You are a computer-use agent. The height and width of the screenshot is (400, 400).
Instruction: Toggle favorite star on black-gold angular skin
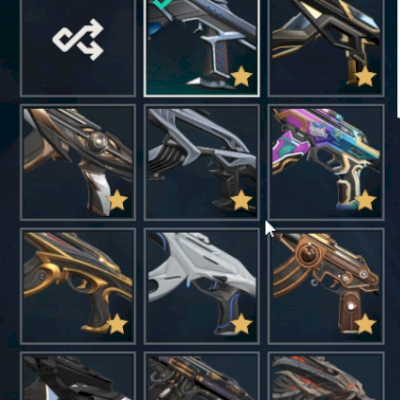(365, 77)
